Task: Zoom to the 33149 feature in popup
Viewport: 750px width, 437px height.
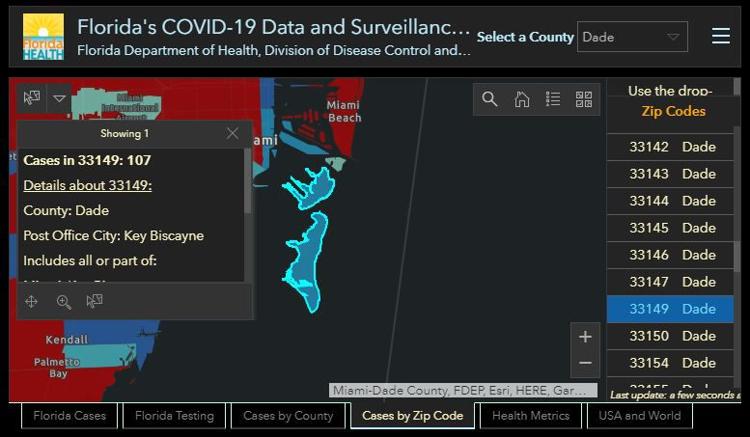Action: 64,302
